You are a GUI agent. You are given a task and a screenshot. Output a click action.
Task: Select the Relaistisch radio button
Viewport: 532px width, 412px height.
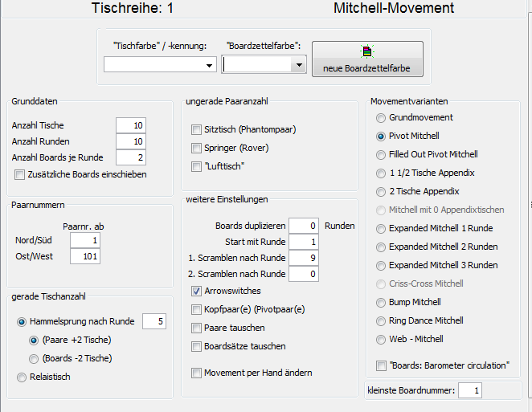(22, 377)
